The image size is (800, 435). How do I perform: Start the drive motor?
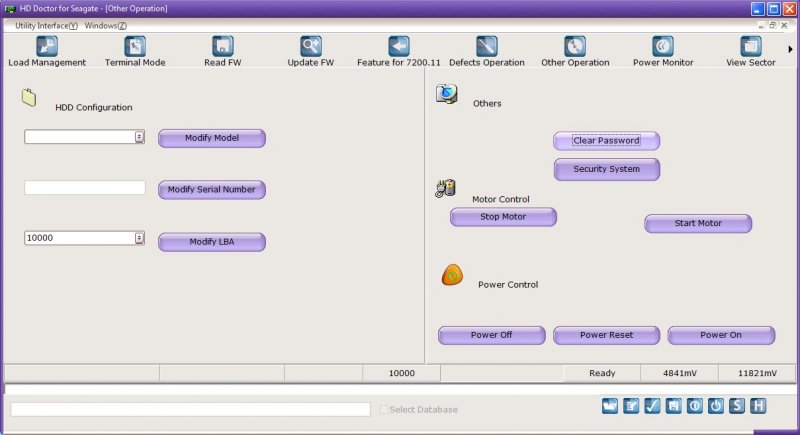coord(698,223)
